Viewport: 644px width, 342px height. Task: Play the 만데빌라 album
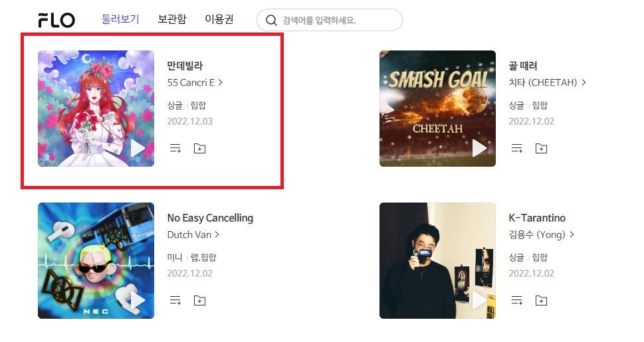point(138,148)
